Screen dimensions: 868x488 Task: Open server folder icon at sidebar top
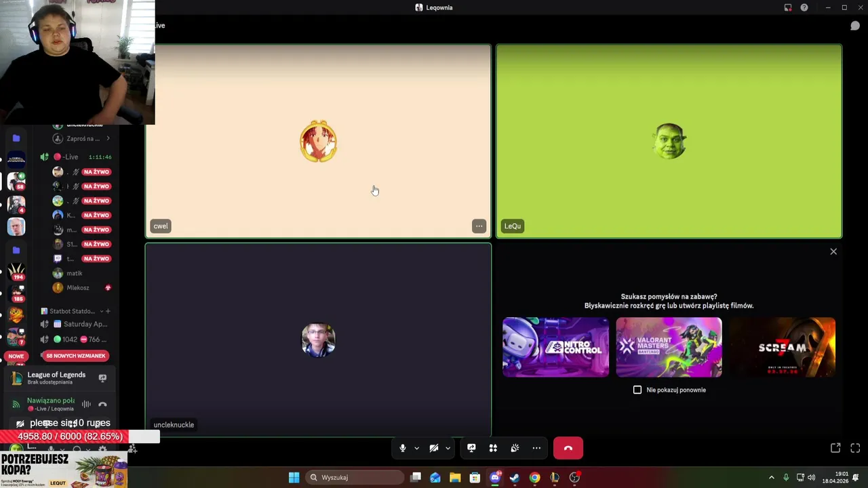click(x=16, y=138)
